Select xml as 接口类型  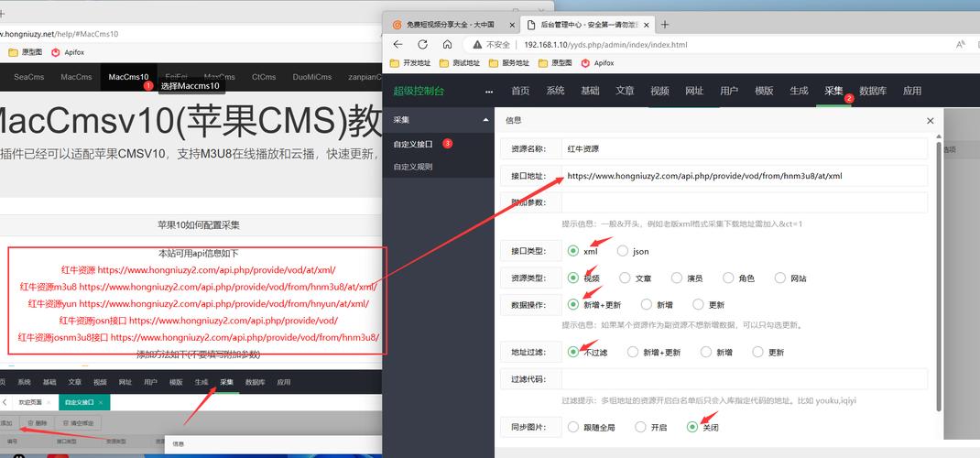tap(573, 251)
